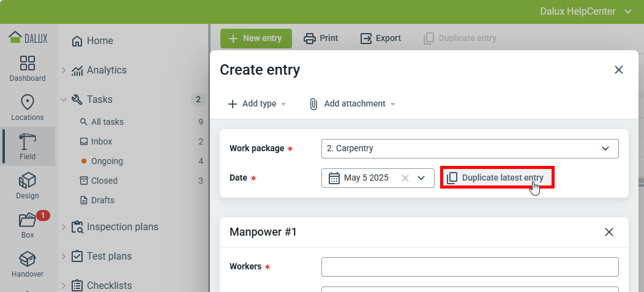Open the Handover module icon
644x292 pixels.
click(x=28, y=260)
